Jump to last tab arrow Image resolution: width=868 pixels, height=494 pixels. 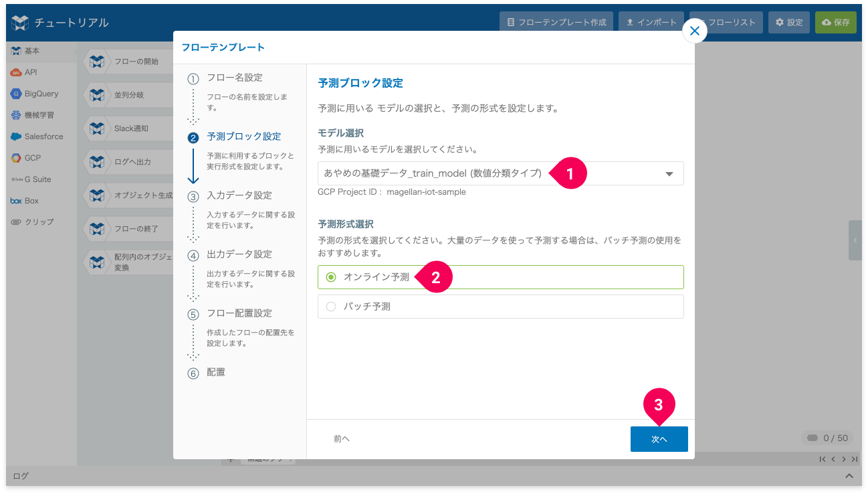(x=855, y=459)
